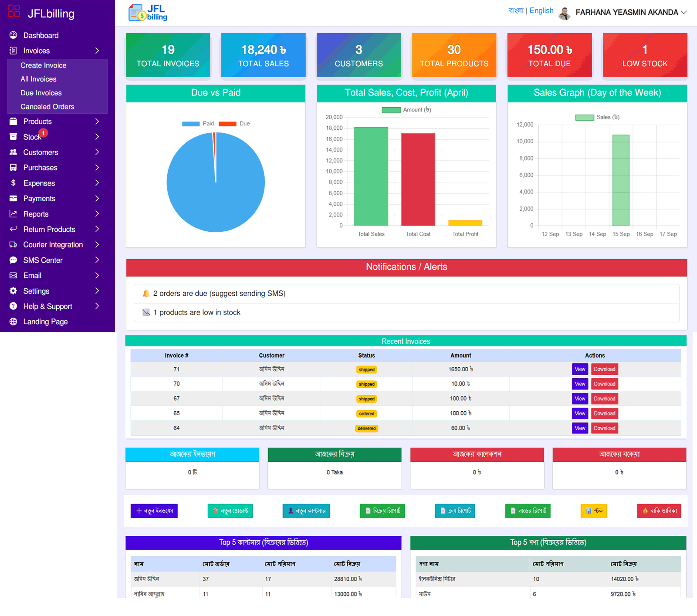The height and width of the screenshot is (616, 697).
Task: Click the Landing Page globe icon
Action: point(14,322)
